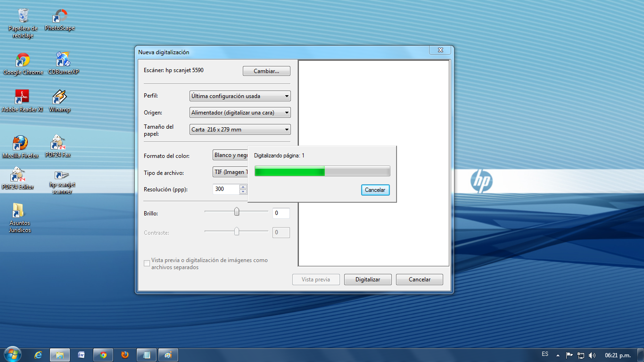This screenshot has height=362, width=644.
Task: Select hp scanjet scanner desktop shortcut
Action: click(x=62, y=182)
